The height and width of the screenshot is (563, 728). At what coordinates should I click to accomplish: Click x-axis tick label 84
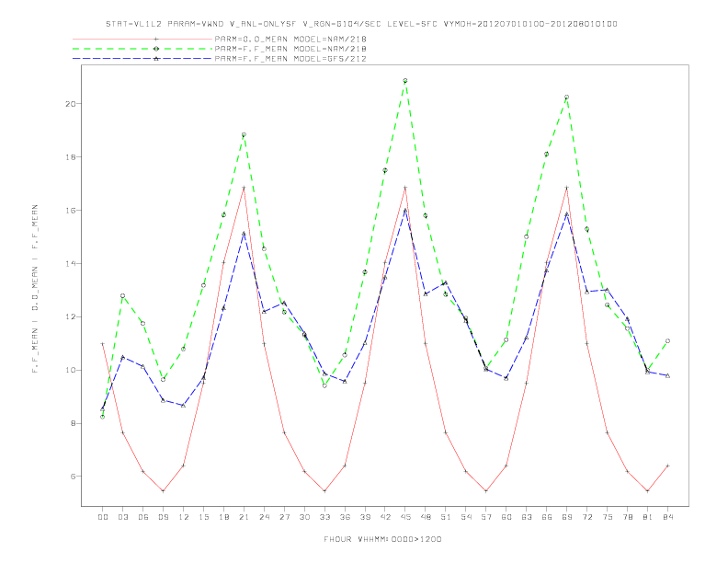(667, 517)
